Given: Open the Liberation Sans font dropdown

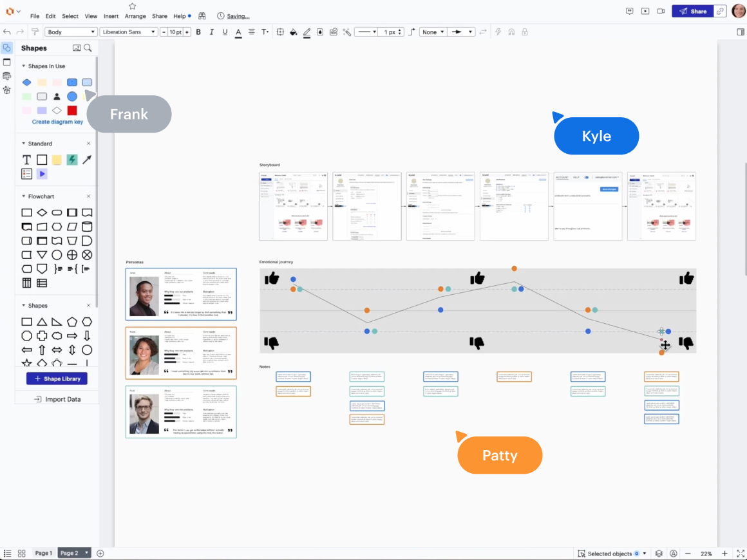Looking at the screenshot, I should click(x=129, y=32).
